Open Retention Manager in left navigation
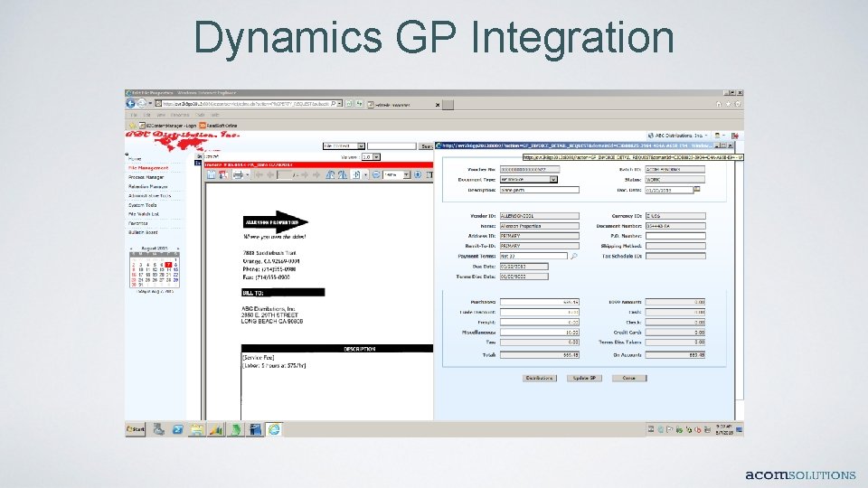The image size is (868, 488). [147, 187]
